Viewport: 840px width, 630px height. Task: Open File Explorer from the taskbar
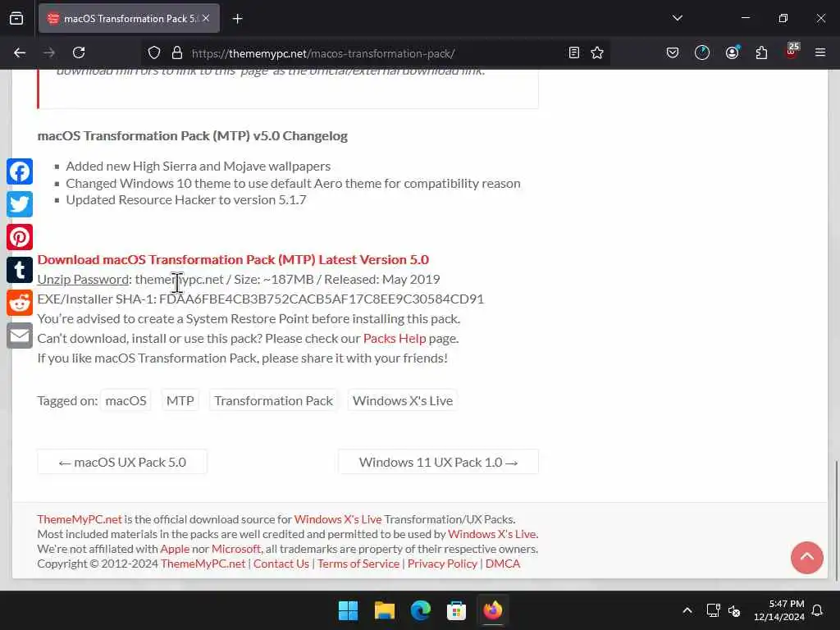click(x=385, y=610)
